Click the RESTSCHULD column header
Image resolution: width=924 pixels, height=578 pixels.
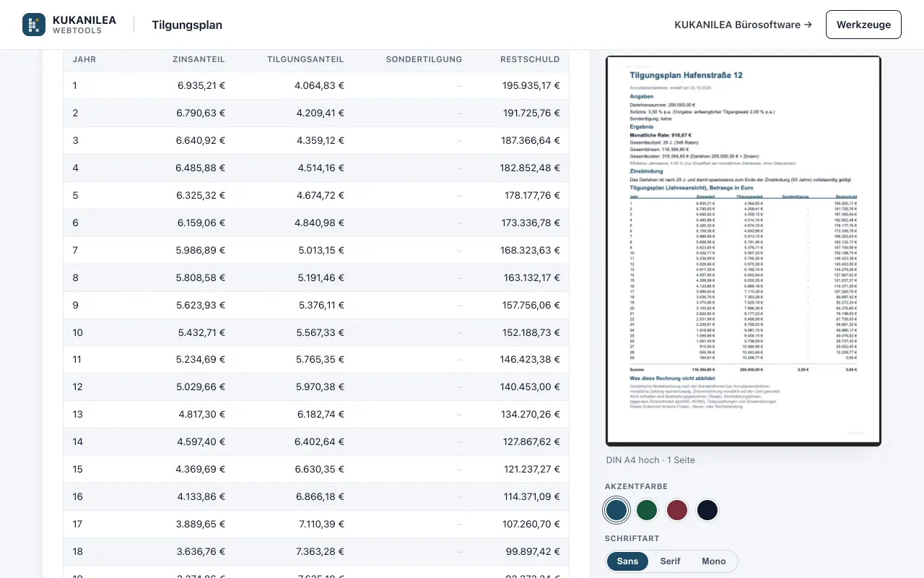(x=530, y=59)
